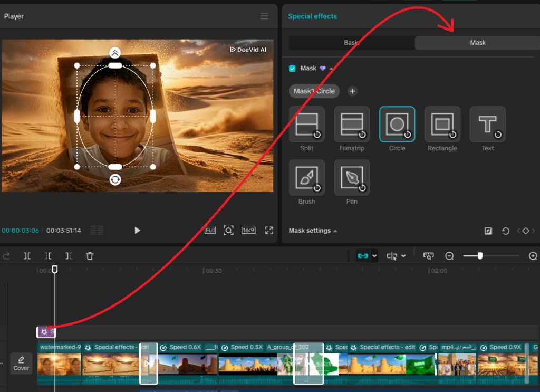This screenshot has height=392, width=540.
Task: Toggle Full quality preview button
Action: 210,231
